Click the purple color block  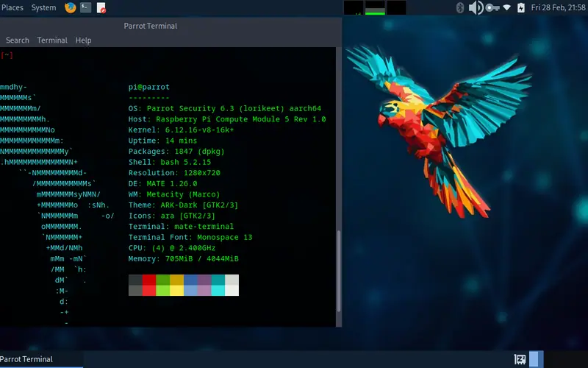[x=204, y=280]
